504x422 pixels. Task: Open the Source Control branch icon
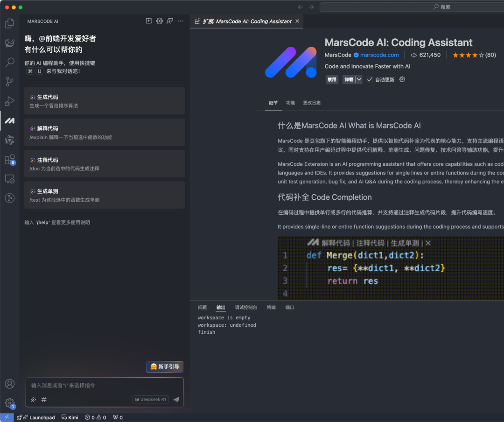pos(10,82)
